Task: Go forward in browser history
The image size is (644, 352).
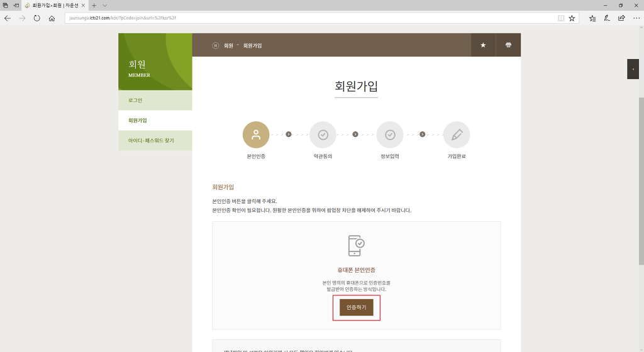Action: pyautogui.click(x=22, y=18)
